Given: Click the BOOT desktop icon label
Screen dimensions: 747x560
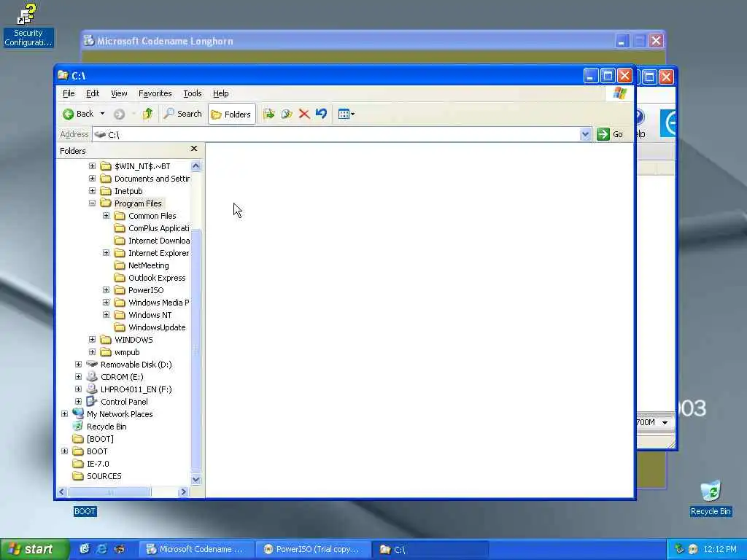Looking at the screenshot, I should coord(85,511).
